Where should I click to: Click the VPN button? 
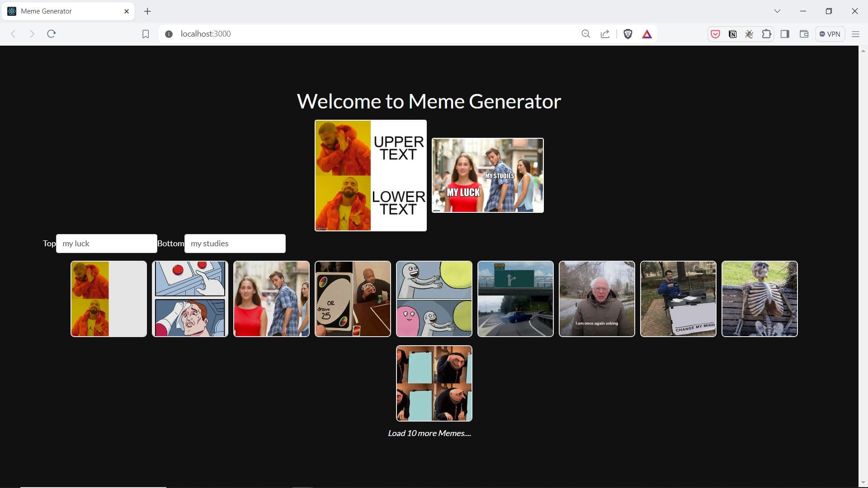(830, 34)
